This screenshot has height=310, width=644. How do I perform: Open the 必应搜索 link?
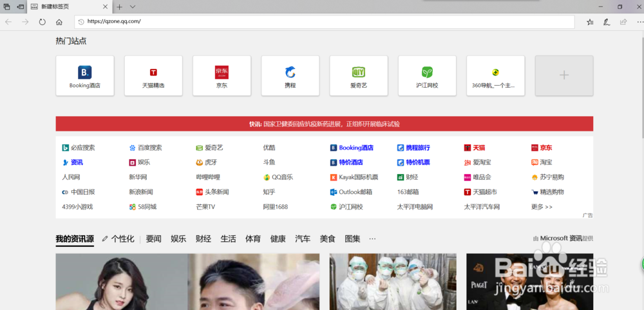click(x=79, y=148)
